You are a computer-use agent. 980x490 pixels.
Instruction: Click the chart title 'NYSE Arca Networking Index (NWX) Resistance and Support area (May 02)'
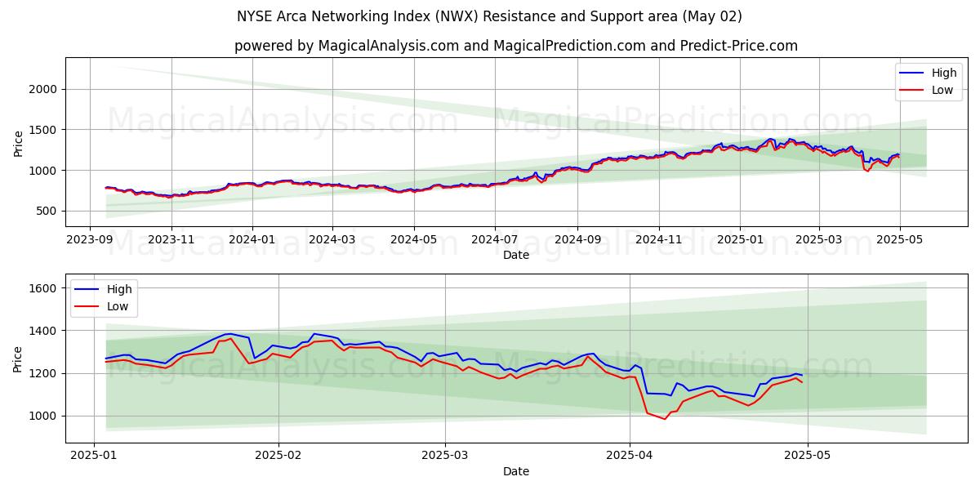490,16
